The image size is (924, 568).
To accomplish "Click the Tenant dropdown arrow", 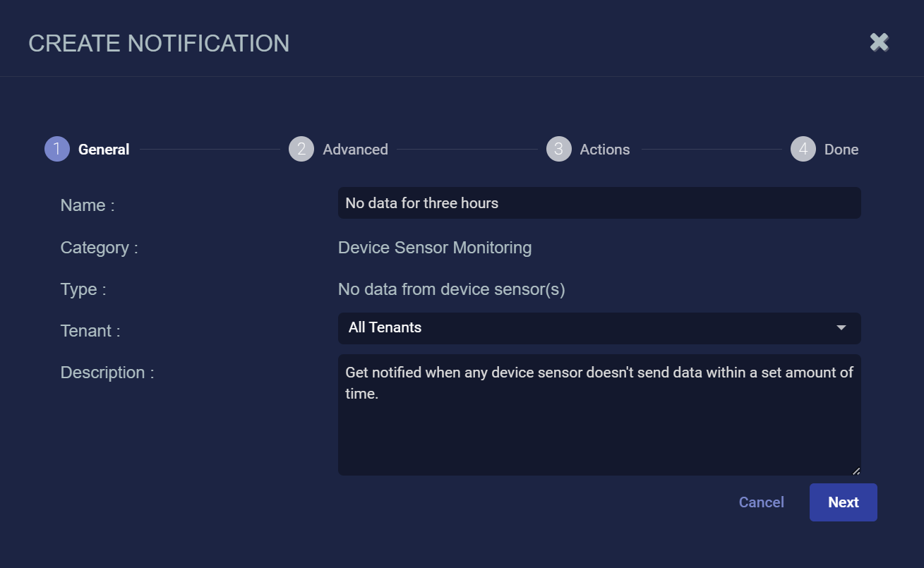I will click(x=841, y=328).
